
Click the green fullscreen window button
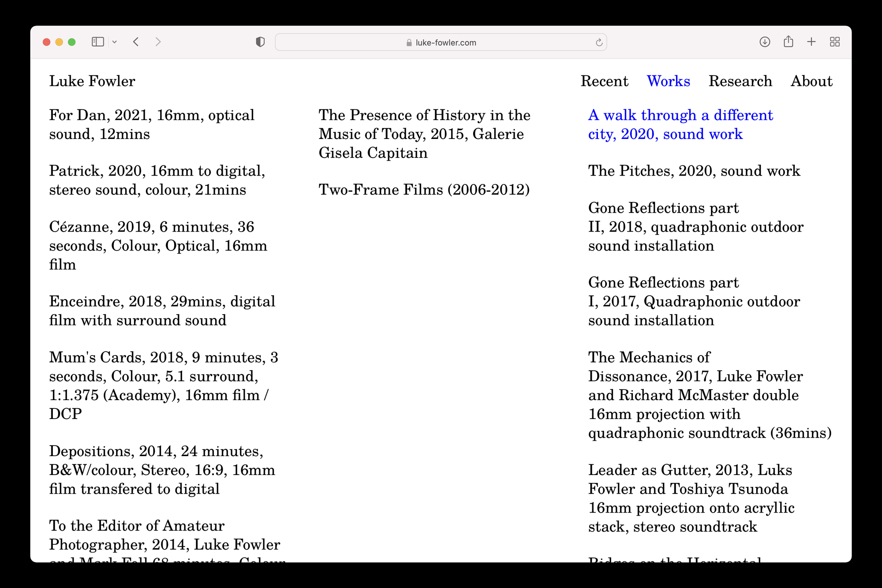coord(72,42)
